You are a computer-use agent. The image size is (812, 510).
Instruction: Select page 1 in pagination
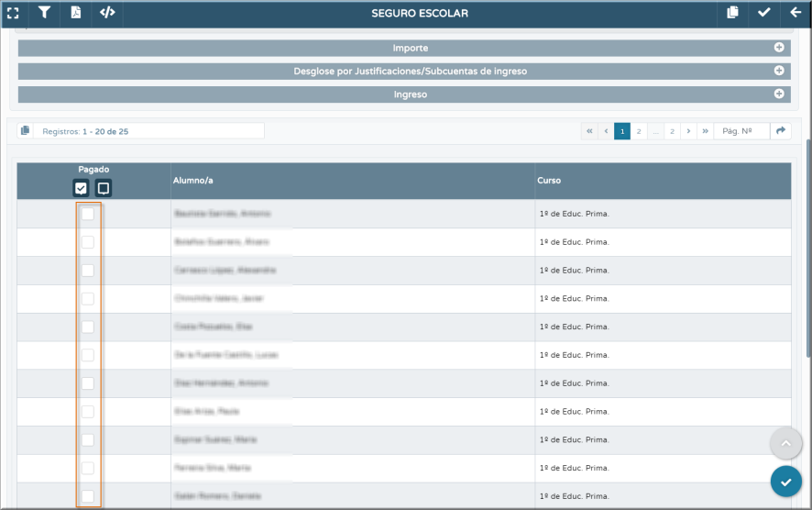coord(622,131)
